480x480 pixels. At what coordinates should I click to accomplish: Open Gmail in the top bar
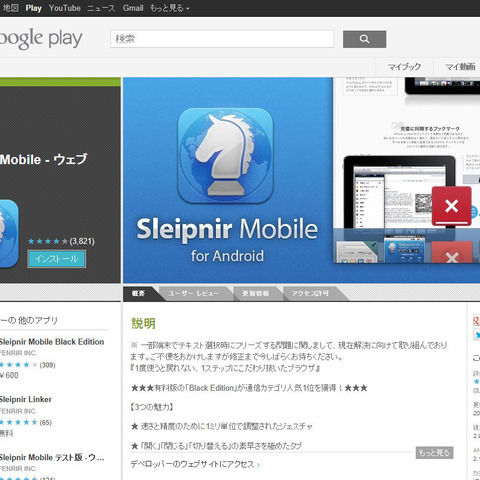point(133,8)
